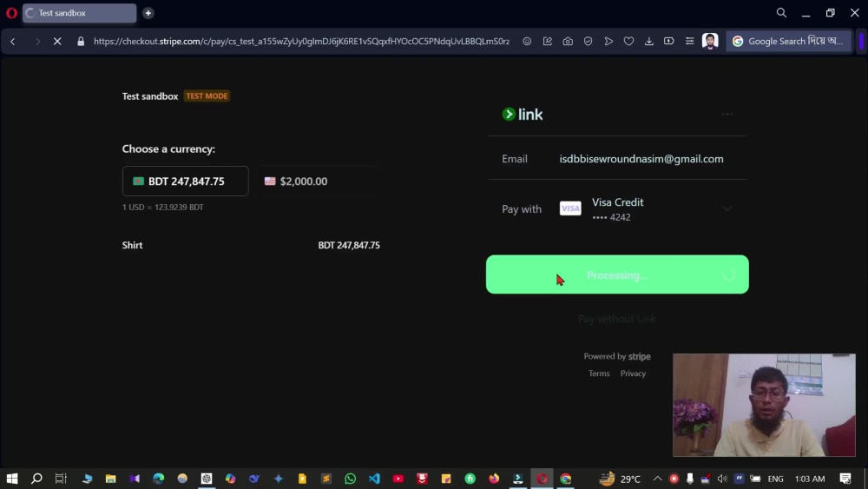The height and width of the screenshot is (489, 868).
Task: Open WhatsApp from taskbar
Action: [350, 479]
